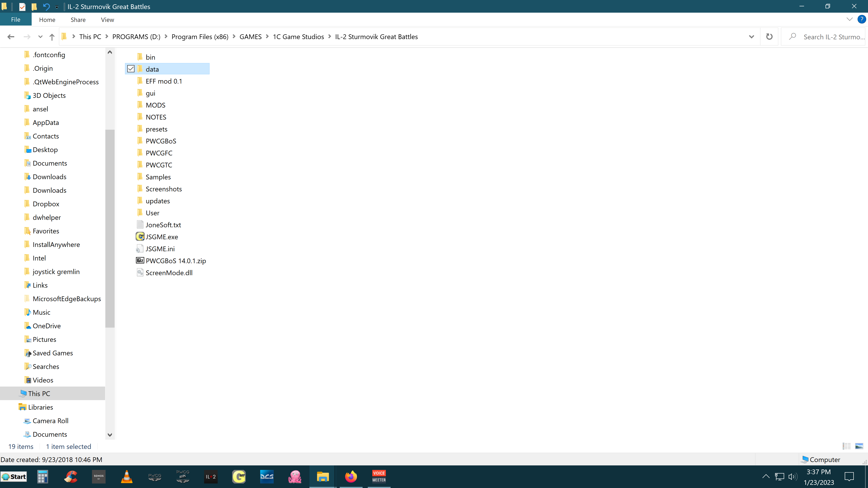Select the PWCGBoS 14.0.1.zip archive
868x488 pixels.
pyautogui.click(x=175, y=261)
